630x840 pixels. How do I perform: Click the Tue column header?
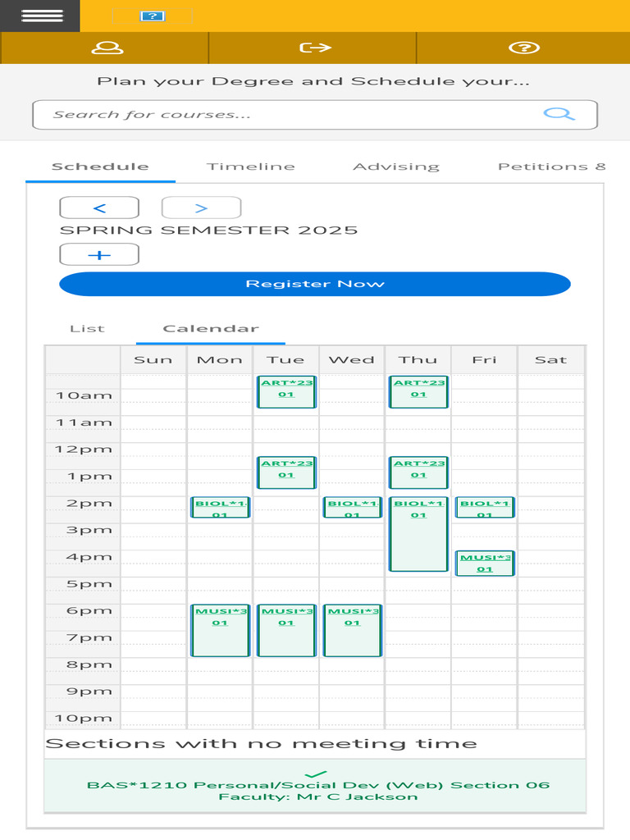coord(285,360)
